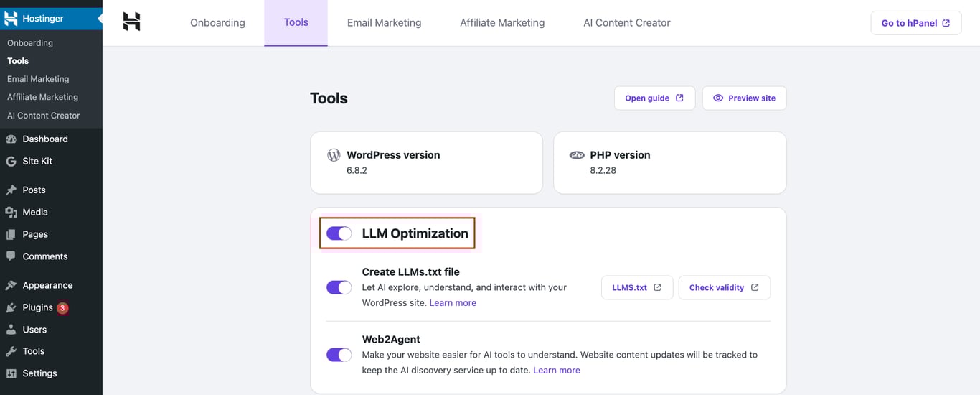Click the Pages icon in sidebar
Image resolution: width=980 pixels, height=395 pixels.
(x=11, y=235)
